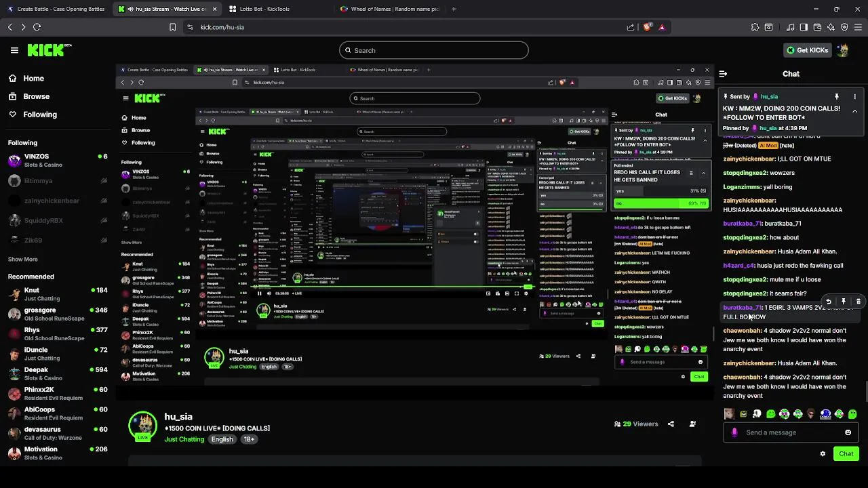Open the Kick hamburger sidebar menu

14,50
